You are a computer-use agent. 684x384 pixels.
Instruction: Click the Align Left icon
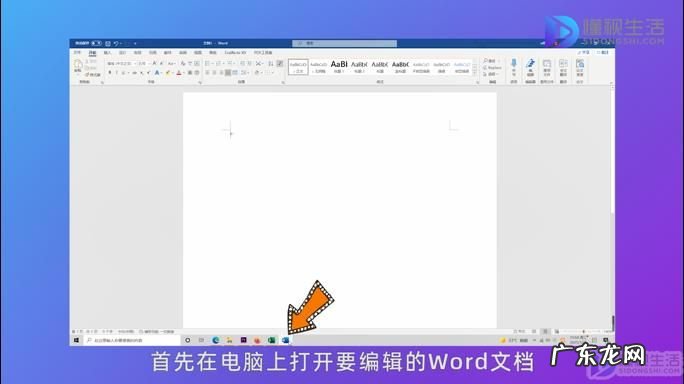pos(207,73)
